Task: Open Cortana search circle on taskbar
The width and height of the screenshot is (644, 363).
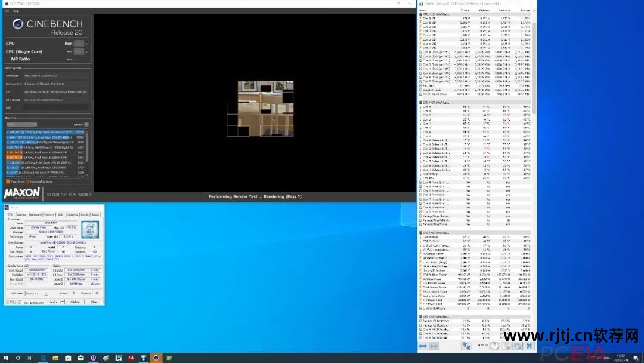Action: pos(18,358)
